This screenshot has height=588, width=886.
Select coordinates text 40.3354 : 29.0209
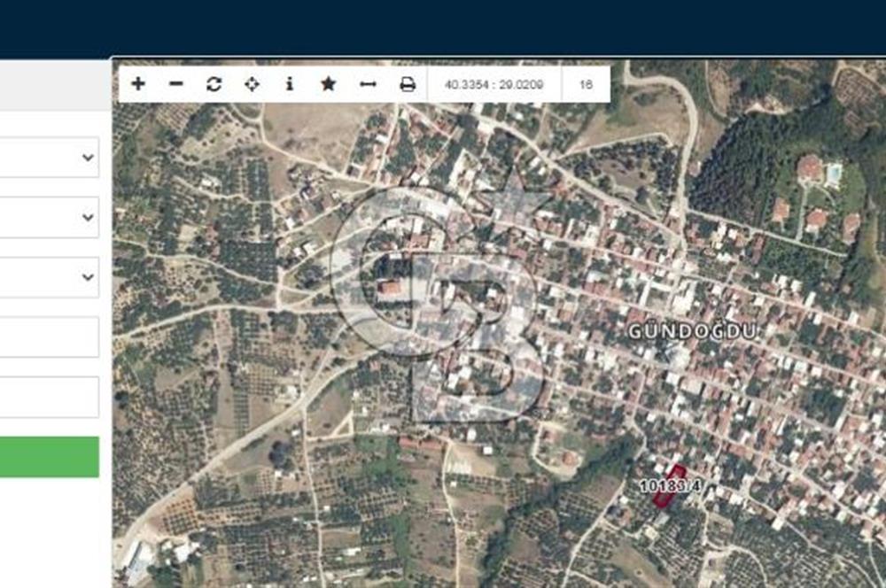click(x=494, y=85)
